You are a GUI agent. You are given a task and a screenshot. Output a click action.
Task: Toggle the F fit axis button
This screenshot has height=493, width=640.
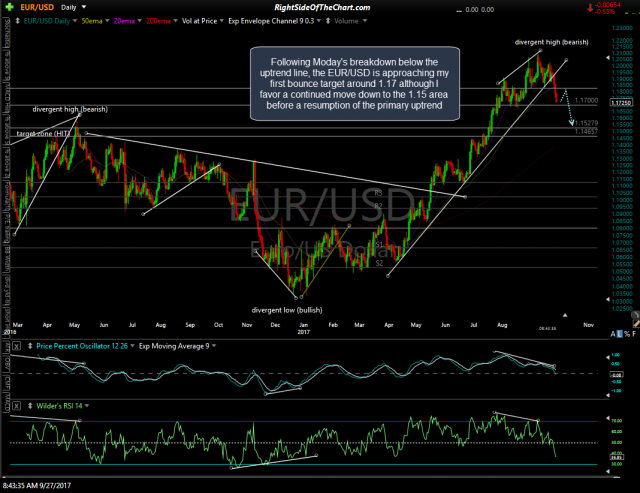[634, 334]
